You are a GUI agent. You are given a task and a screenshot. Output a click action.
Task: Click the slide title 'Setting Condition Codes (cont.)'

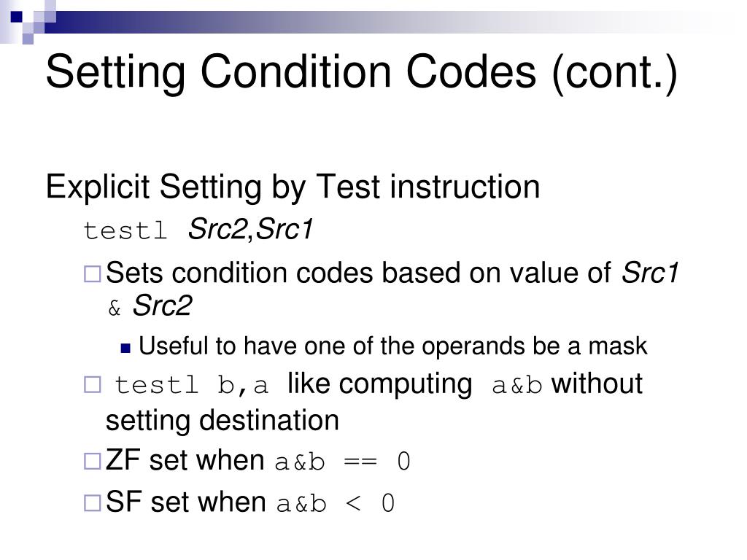pyautogui.click(x=361, y=72)
